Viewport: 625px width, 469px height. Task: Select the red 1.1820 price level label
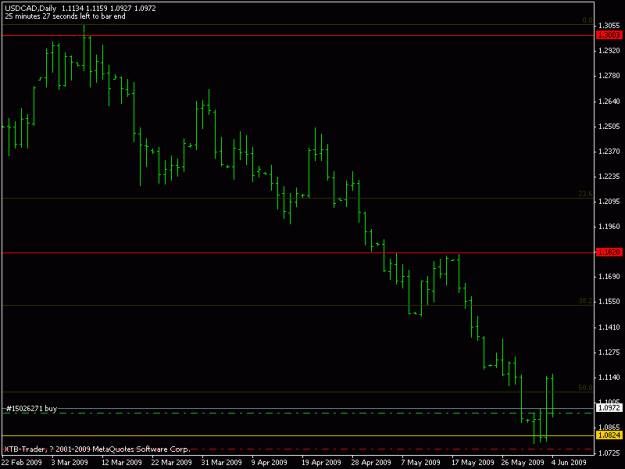click(609, 252)
